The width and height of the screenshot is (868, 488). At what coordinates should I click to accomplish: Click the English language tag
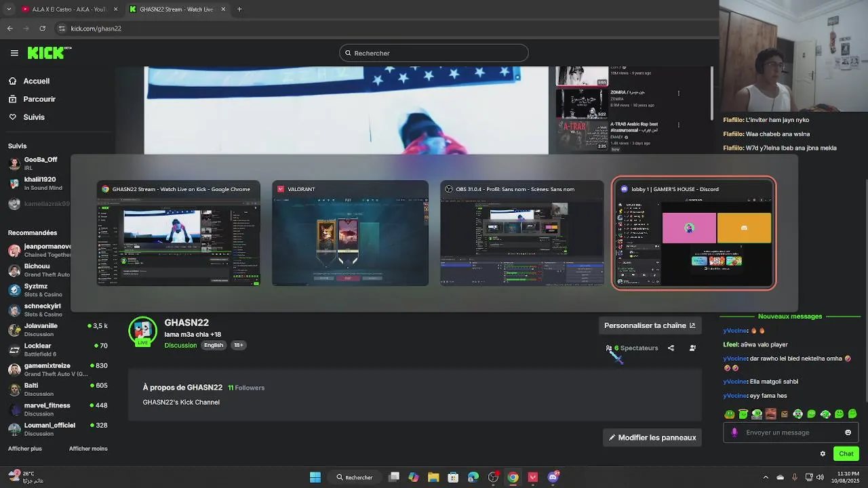tap(214, 345)
